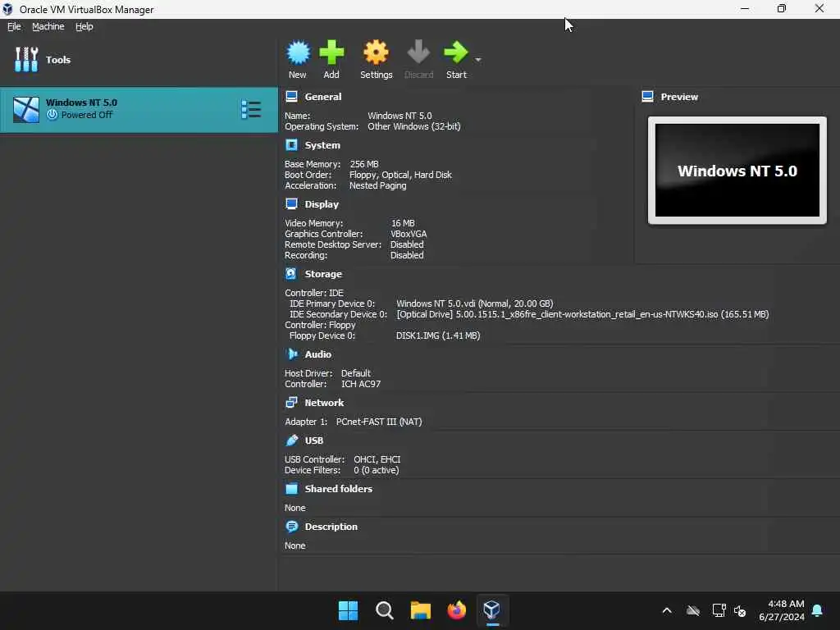Open the Start button dropdown arrow
The image size is (840, 630).
tap(478, 59)
